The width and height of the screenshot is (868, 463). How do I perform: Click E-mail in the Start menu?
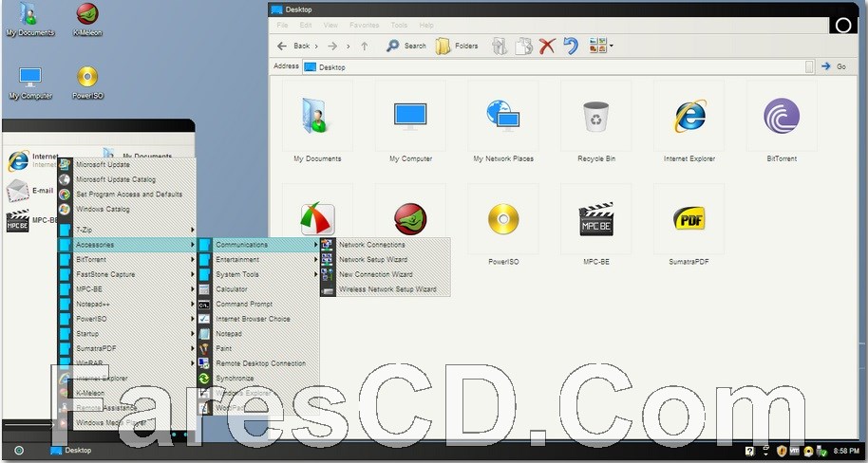pos(29,191)
